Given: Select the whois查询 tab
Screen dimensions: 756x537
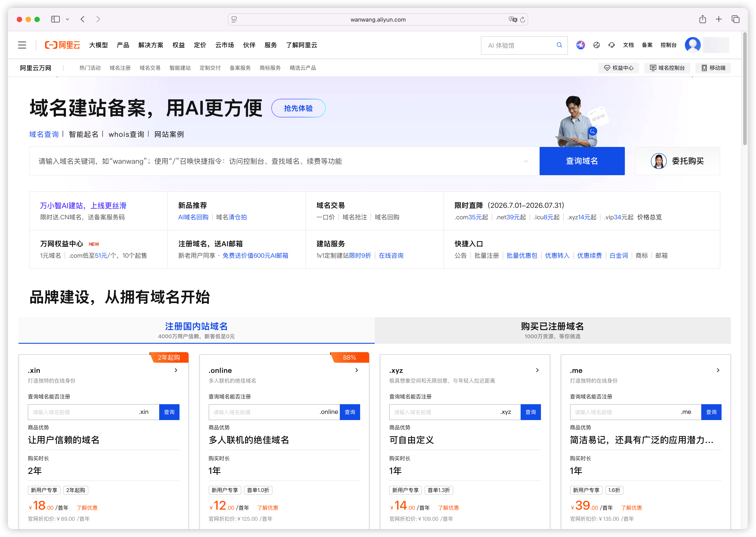Looking at the screenshot, I should pos(126,134).
